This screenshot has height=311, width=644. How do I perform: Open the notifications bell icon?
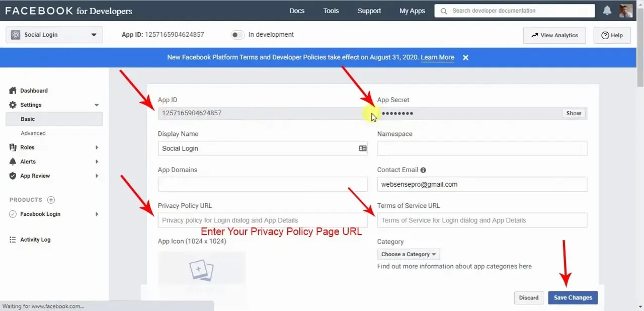607,11
